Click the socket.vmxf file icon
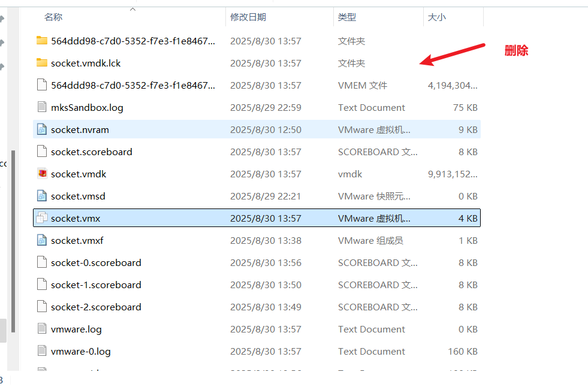 coord(41,240)
